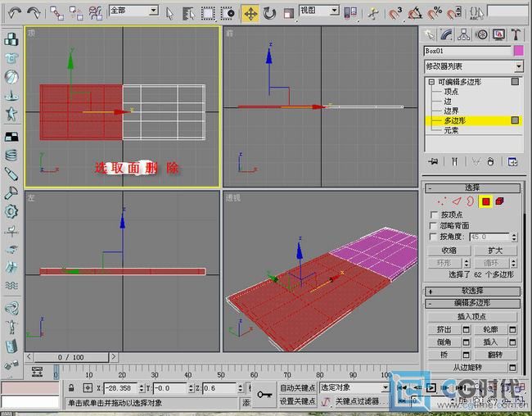This screenshot has height=416, width=532.
Task: Collapse the 选择 rollout header
Action: point(472,188)
